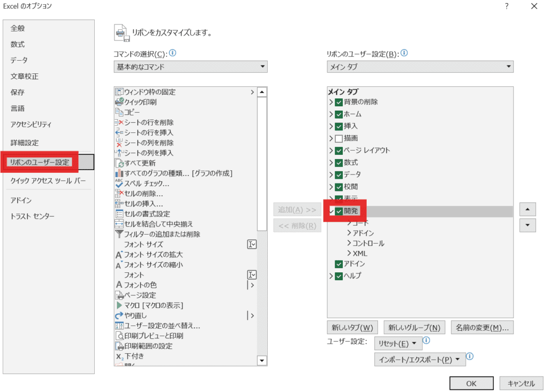Click the 名前の変更 button
This screenshot has width=545, height=392.
(x=482, y=328)
